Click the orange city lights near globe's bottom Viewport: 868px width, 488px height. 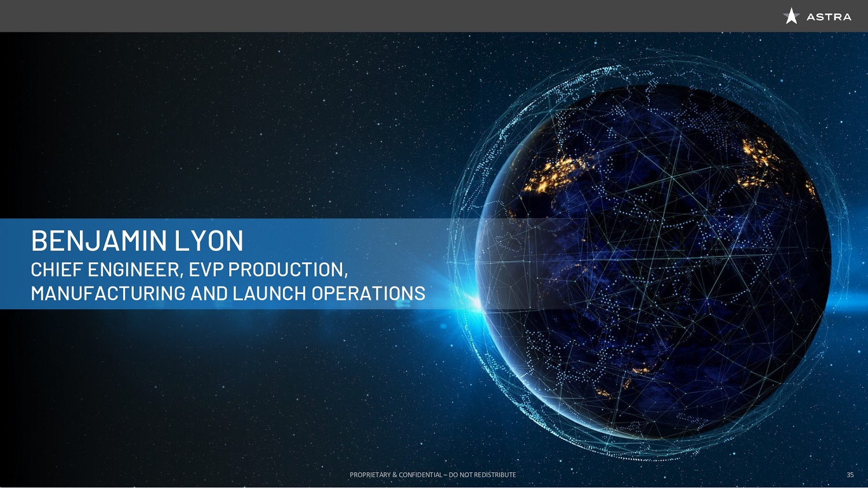pyautogui.click(x=639, y=370)
